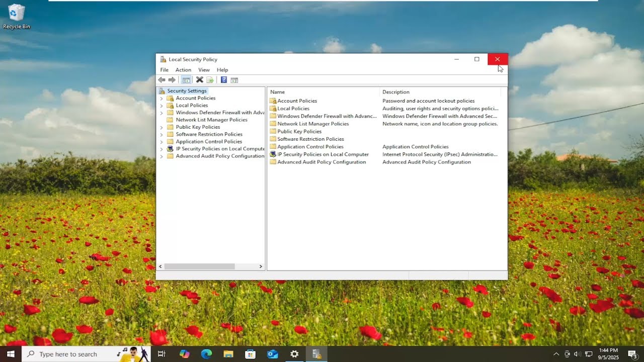Select Application Control Policies in the tree
Screen dimensions: 644x362
click(x=209, y=142)
